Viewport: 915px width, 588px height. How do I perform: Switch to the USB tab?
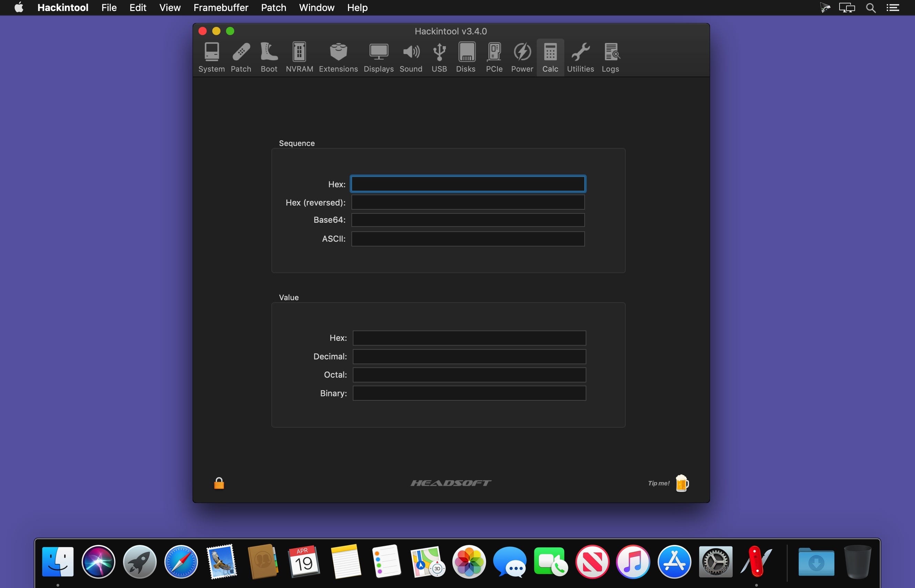[439, 57]
